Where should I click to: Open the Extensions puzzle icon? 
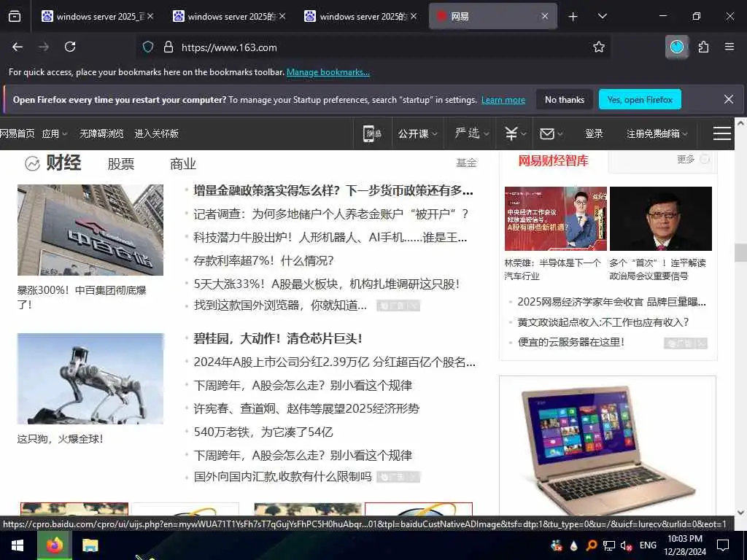tap(703, 47)
